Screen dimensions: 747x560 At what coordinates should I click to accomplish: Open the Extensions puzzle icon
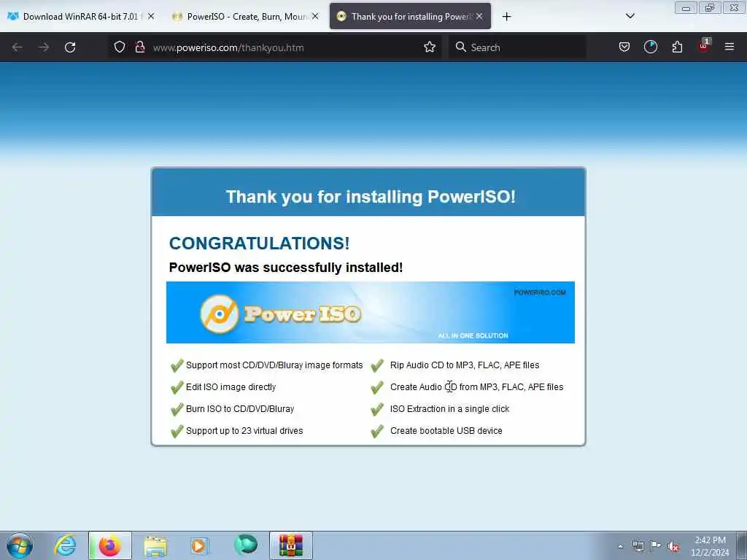(x=677, y=47)
